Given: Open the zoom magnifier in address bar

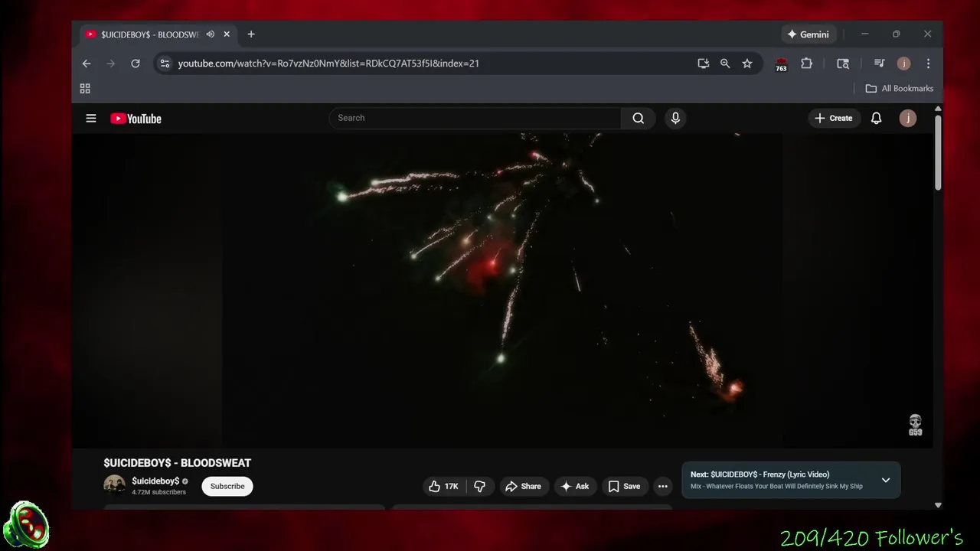Looking at the screenshot, I should (x=725, y=64).
